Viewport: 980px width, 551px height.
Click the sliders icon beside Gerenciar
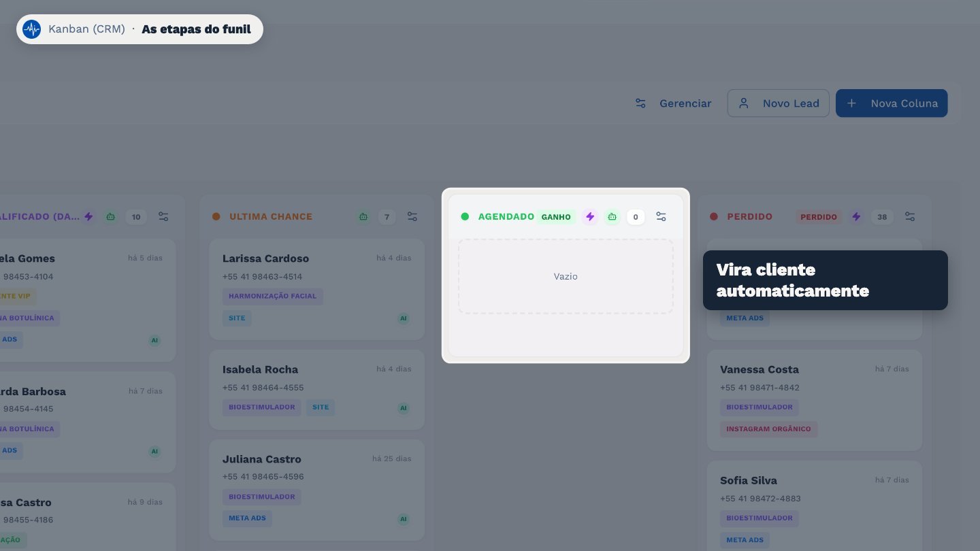pyautogui.click(x=640, y=103)
